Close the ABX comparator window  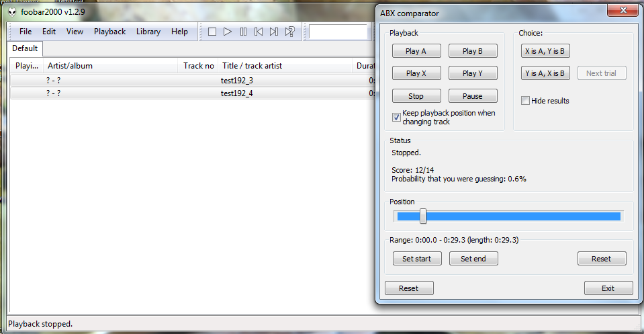[x=623, y=10]
